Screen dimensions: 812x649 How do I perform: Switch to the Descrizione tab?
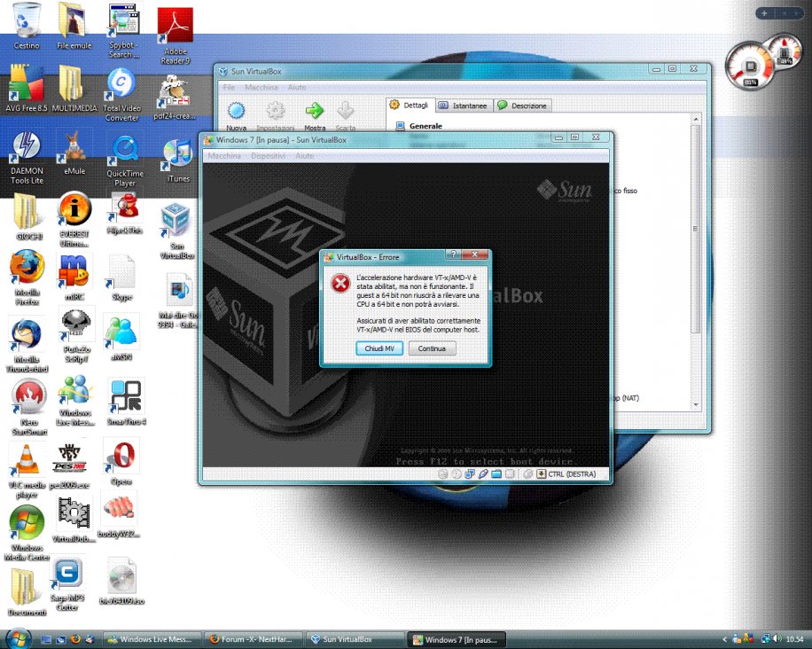(x=522, y=106)
